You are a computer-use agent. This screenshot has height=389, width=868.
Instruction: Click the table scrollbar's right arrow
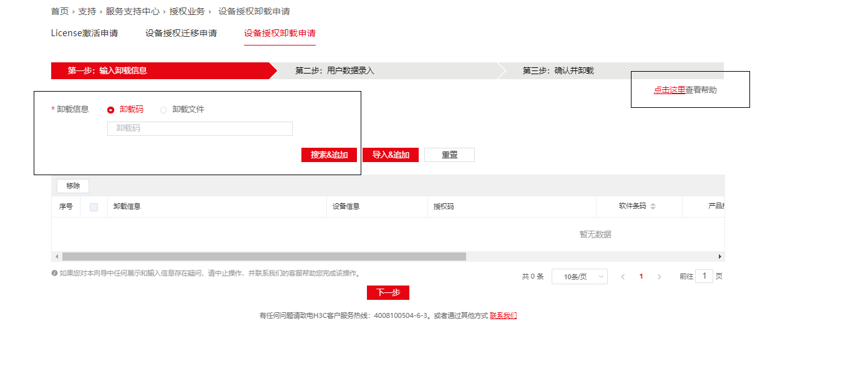click(x=719, y=256)
